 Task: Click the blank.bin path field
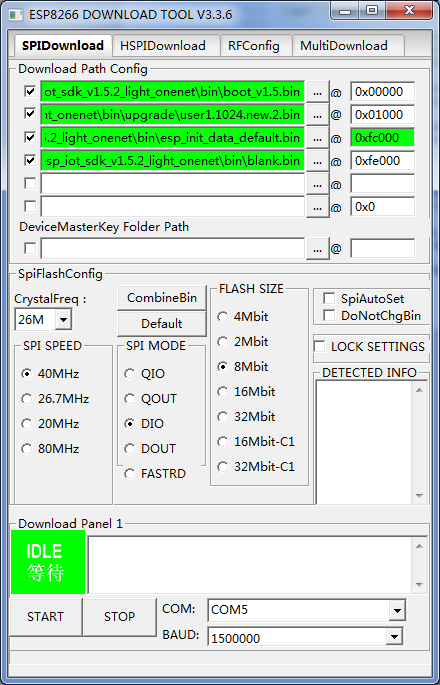173,161
